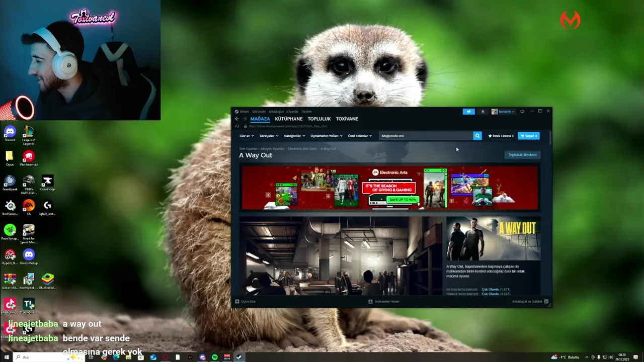This screenshot has width=644, height=362.
Task: Click the blue megaphone announcements button
Action: click(468, 112)
